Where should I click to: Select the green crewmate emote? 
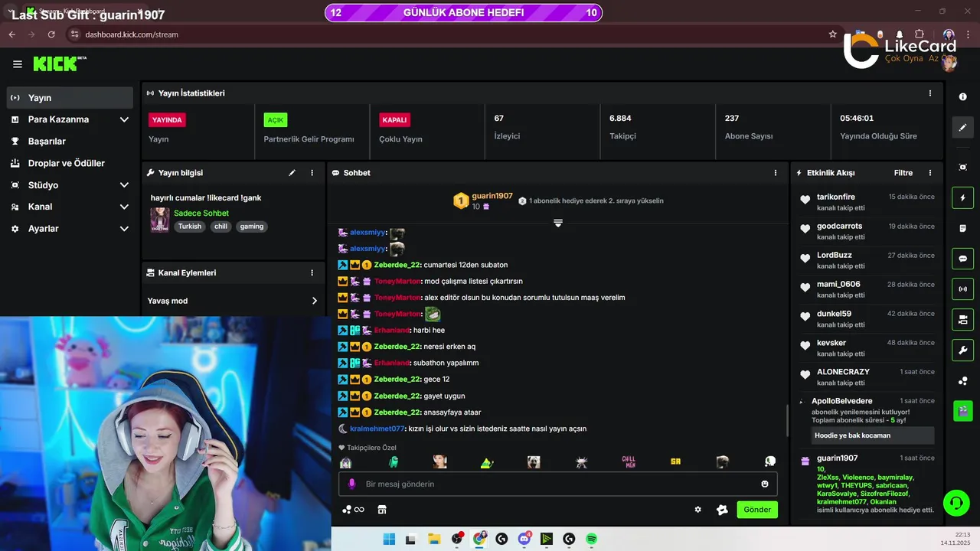click(392, 461)
